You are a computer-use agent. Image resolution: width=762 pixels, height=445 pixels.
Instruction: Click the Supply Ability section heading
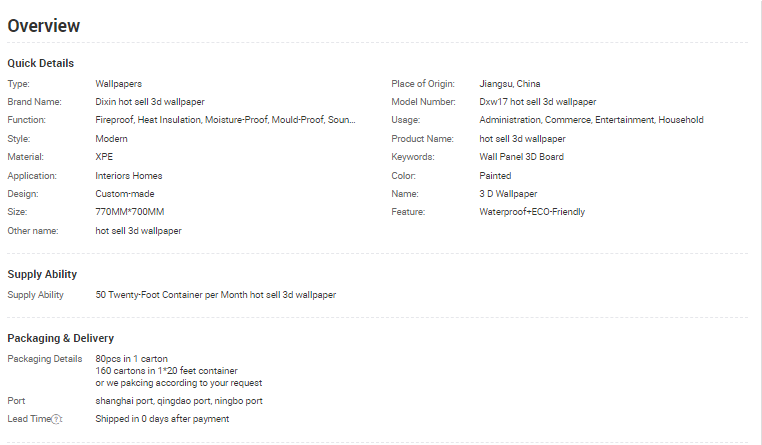[42, 274]
